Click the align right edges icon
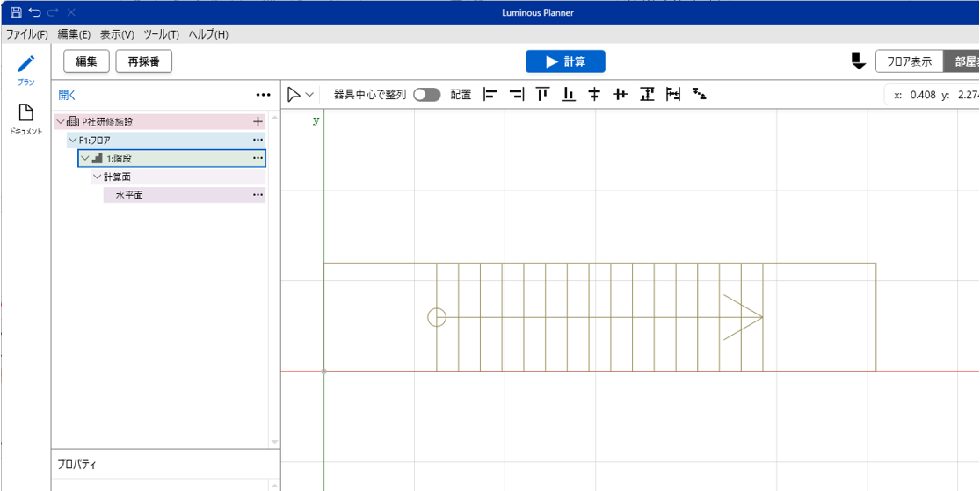The height and width of the screenshot is (491, 980). pyautogui.click(x=517, y=95)
